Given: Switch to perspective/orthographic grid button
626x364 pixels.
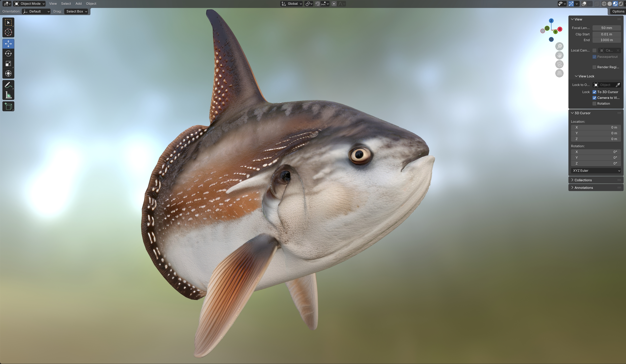Looking at the screenshot, I should click(559, 73).
